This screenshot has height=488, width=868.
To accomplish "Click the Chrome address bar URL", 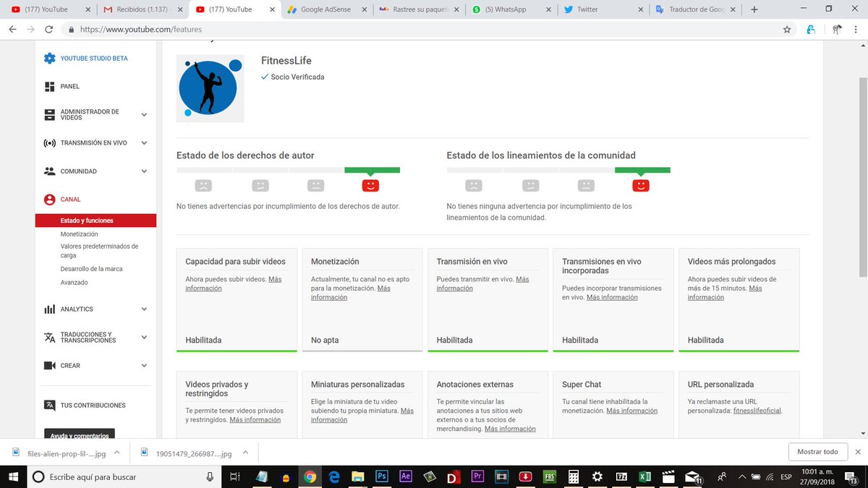I will pyautogui.click(x=141, y=30).
